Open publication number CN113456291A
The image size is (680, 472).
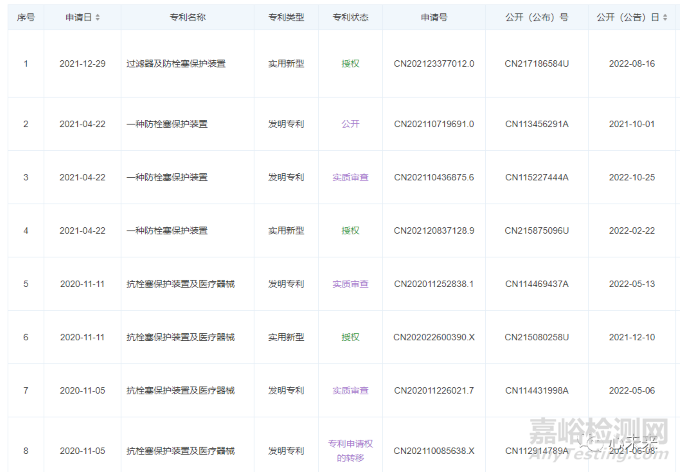(x=536, y=124)
